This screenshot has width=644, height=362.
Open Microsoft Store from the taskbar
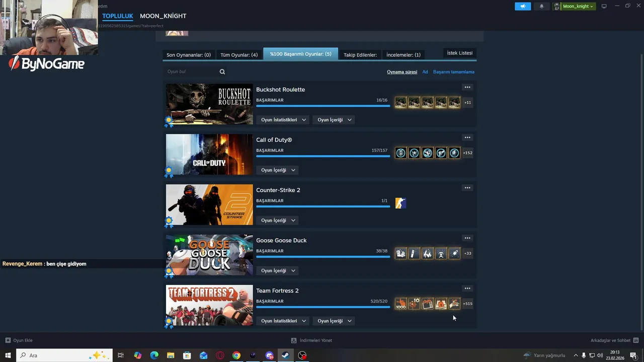[x=187, y=355]
